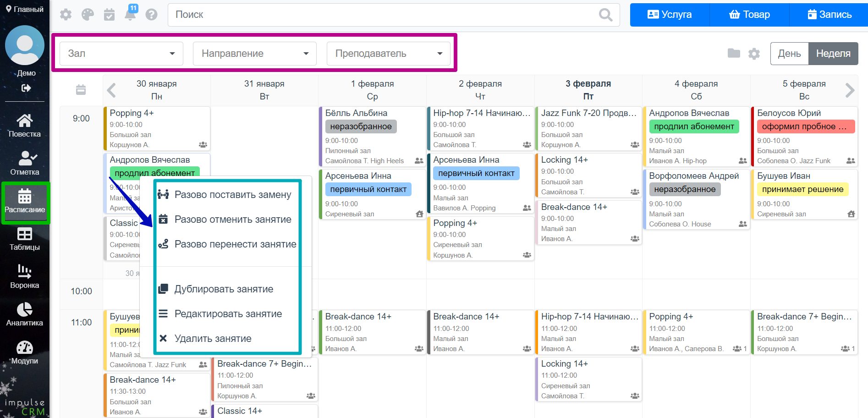The image size is (868, 418).
Task: Click the calendar date picker icon
Action: (x=81, y=90)
